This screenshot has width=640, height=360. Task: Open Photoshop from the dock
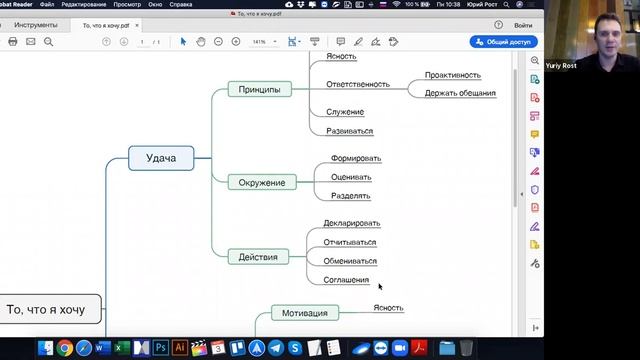point(160,348)
